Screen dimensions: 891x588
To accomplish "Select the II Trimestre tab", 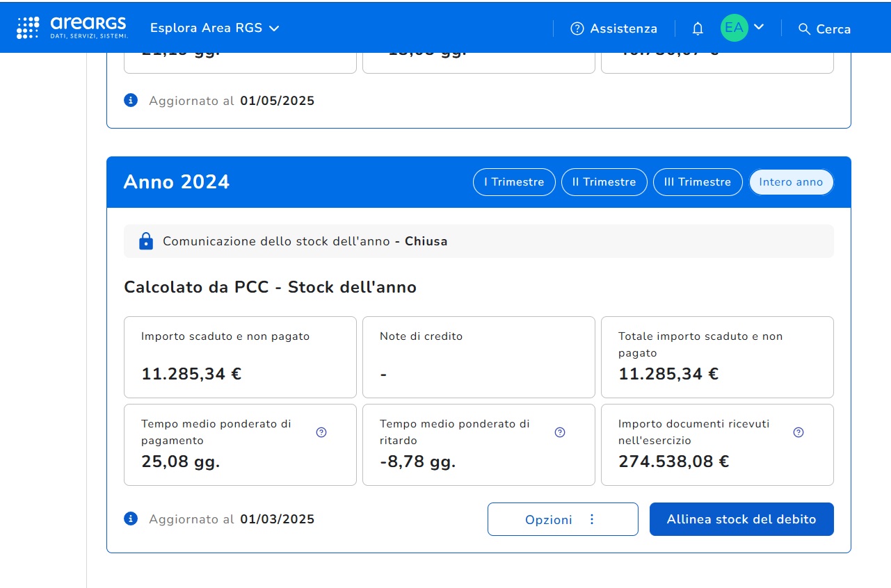I will click(x=604, y=182).
